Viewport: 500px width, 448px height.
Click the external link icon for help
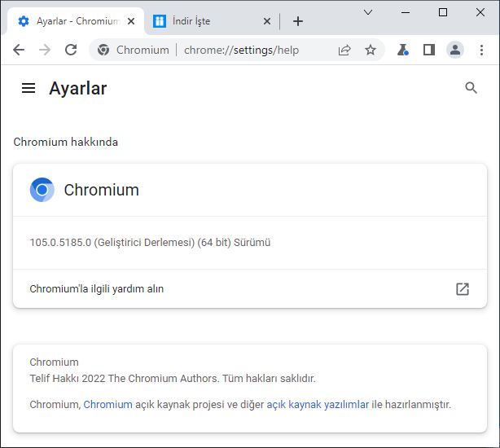click(463, 289)
